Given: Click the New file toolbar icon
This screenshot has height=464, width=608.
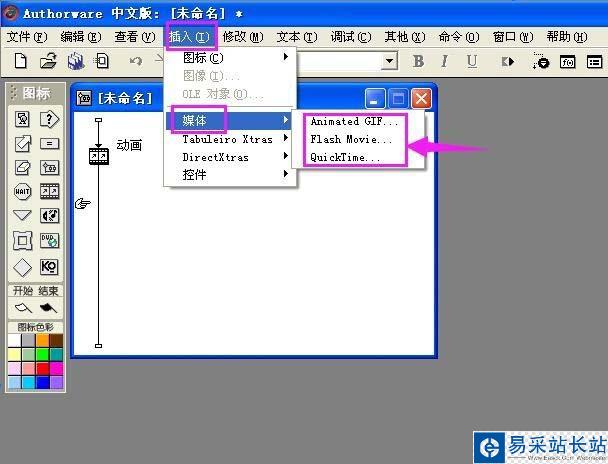Looking at the screenshot, I should click(x=21, y=61).
